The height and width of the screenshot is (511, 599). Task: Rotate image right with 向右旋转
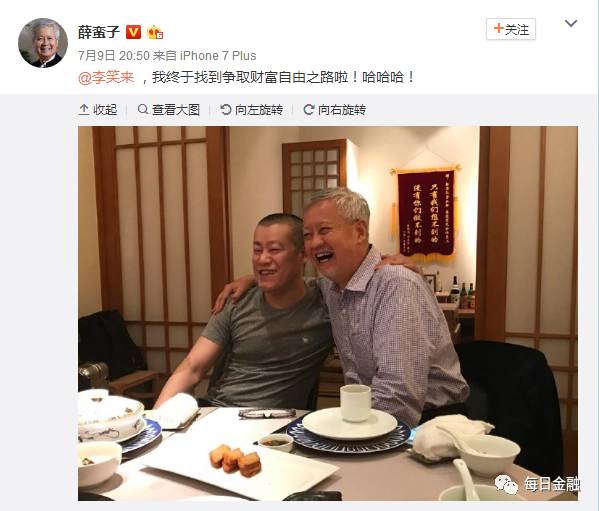pos(335,110)
